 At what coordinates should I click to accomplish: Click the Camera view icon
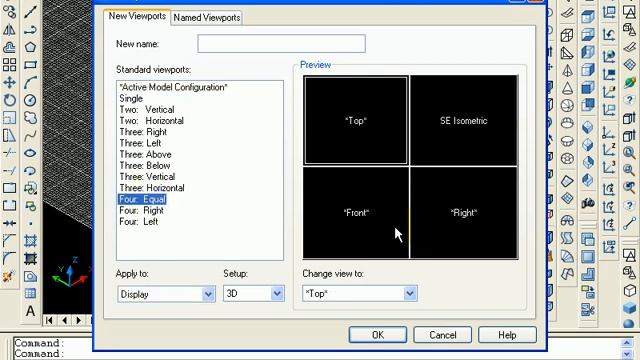[588, 203]
